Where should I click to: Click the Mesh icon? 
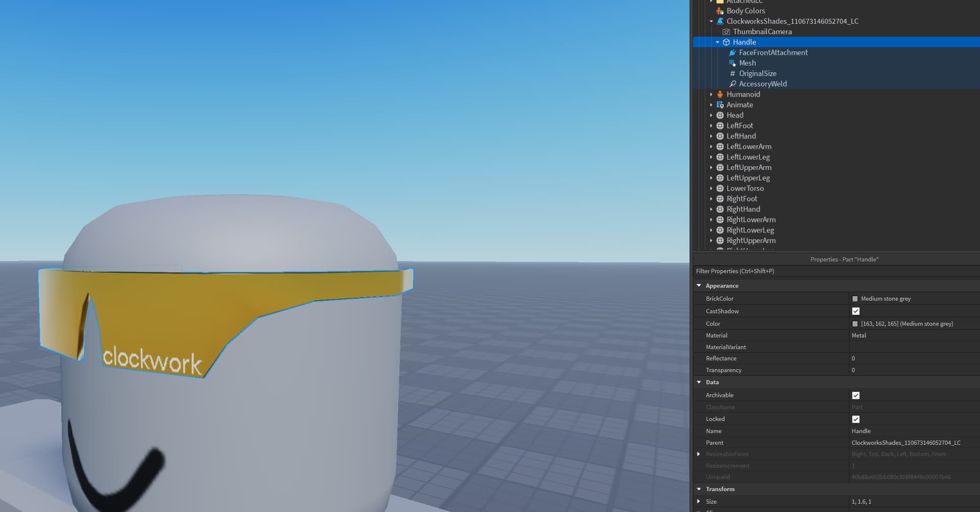732,63
